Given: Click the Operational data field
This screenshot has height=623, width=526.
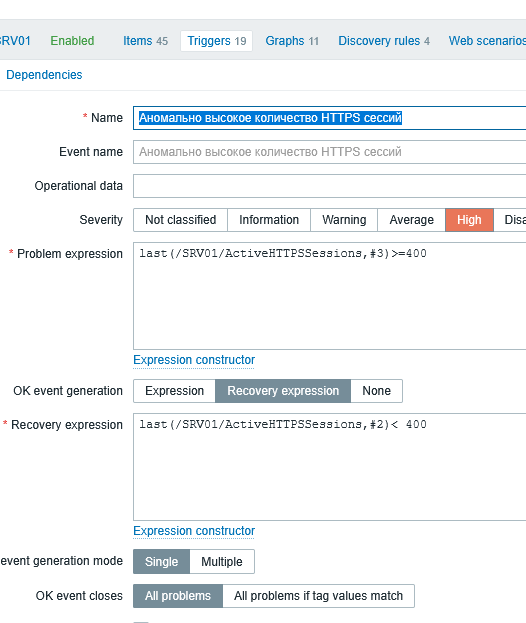Looking at the screenshot, I should [x=329, y=186].
